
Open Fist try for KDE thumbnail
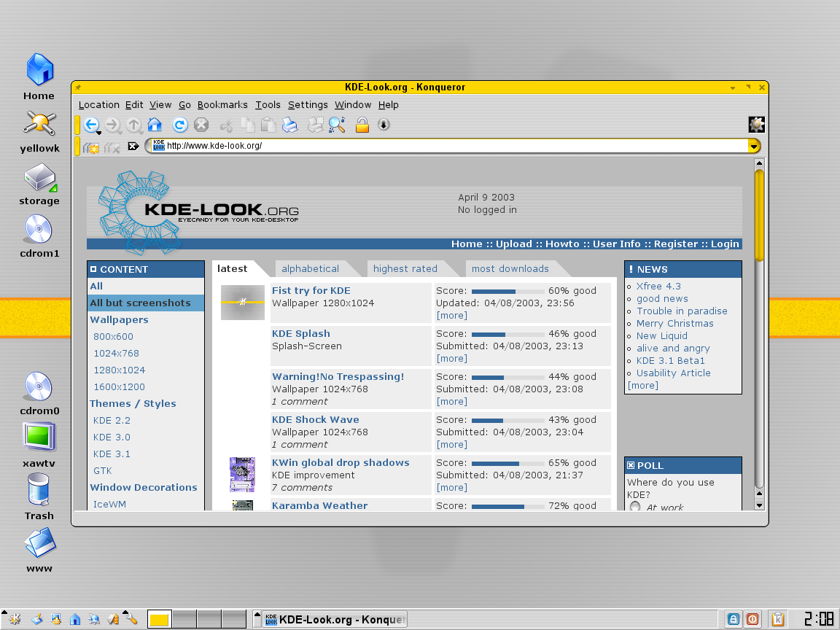click(x=243, y=303)
